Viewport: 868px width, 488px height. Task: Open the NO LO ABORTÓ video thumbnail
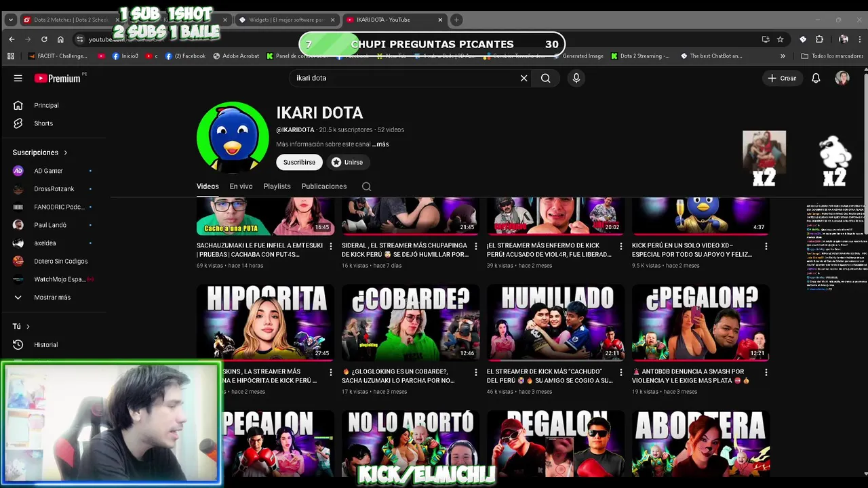click(410, 443)
